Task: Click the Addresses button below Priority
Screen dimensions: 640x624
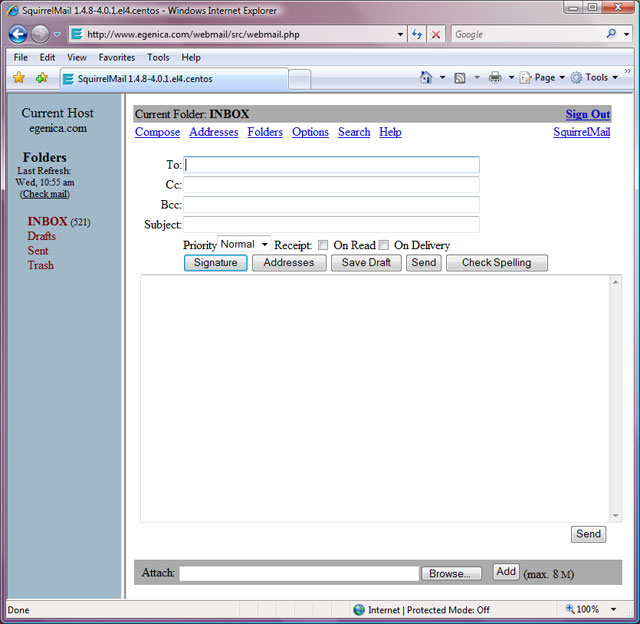Action: pos(289,263)
